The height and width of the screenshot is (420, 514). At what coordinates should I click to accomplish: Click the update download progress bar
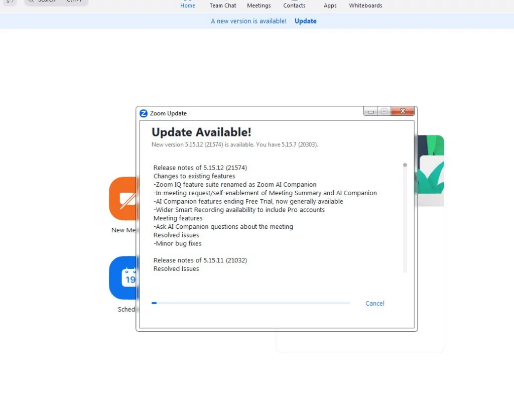(x=251, y=303)
